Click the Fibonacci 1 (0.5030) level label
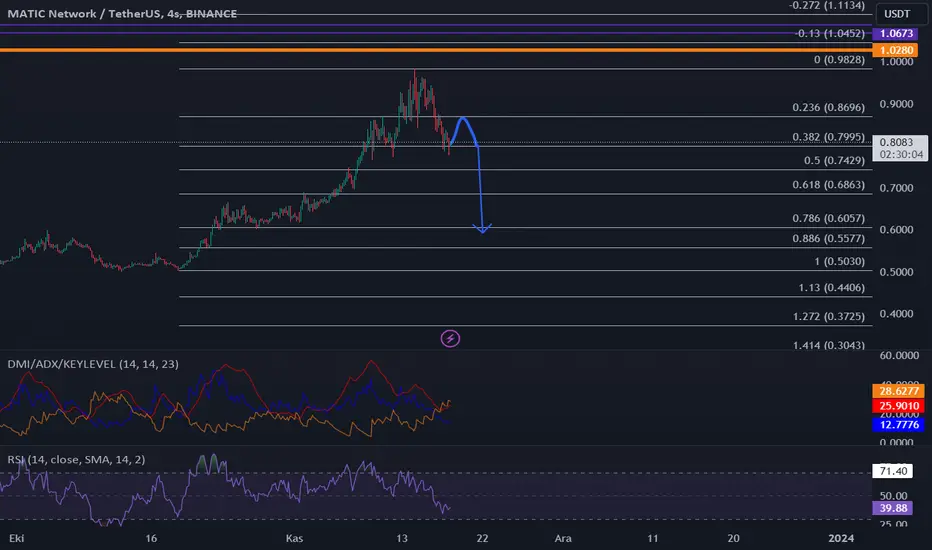Viewport: 932px width, 550px height. tap(839, 262)
